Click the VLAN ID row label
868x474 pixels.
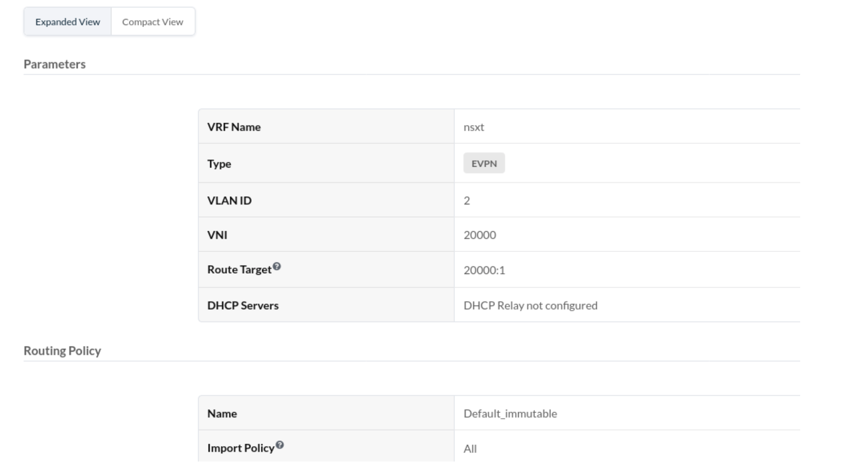point(229,200)
